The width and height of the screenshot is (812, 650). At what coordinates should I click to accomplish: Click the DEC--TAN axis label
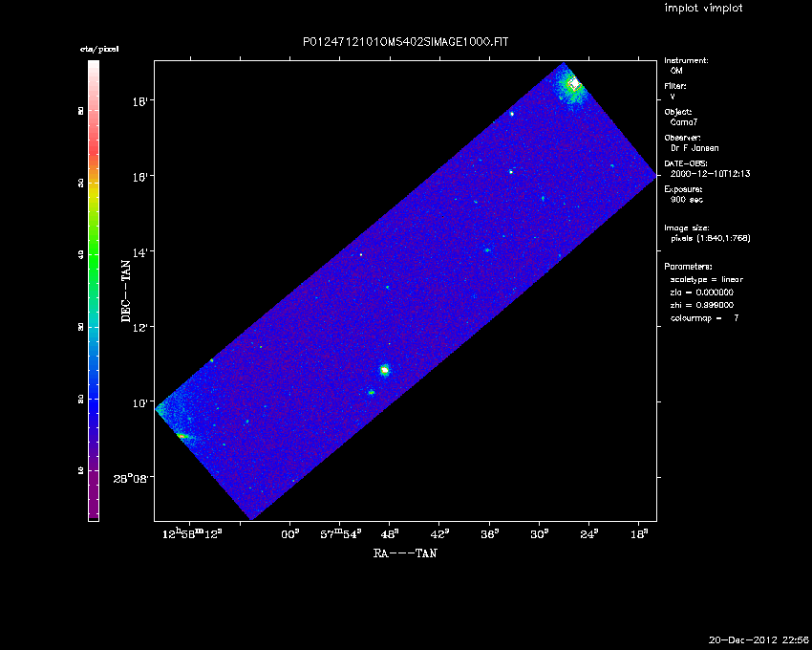point(124,291)
